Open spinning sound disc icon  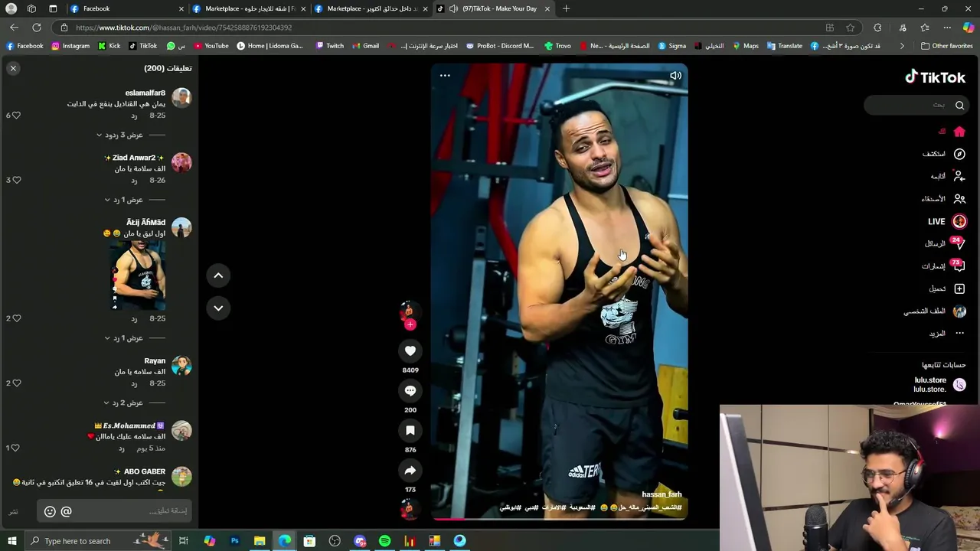(409, 508)
